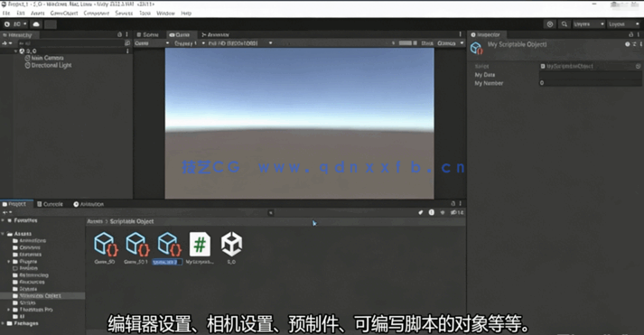
Task: Click the cloud services icon
Action: tap(36, 24)
